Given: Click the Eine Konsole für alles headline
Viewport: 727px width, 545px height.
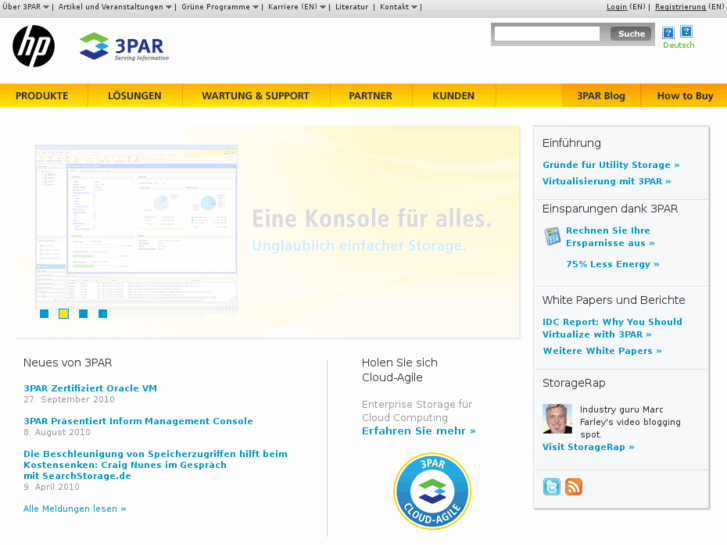Looking at the screenshot, I should [x=371, y=218].
